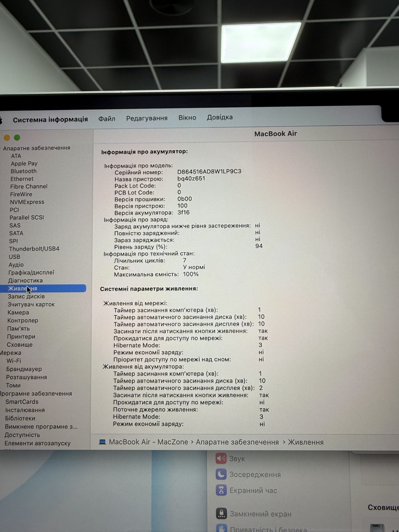Image resolution: width=399 pixels, height=532 pixels.
Task: Open Зосередження in the System Settings window
Action: tap(248, 474)
